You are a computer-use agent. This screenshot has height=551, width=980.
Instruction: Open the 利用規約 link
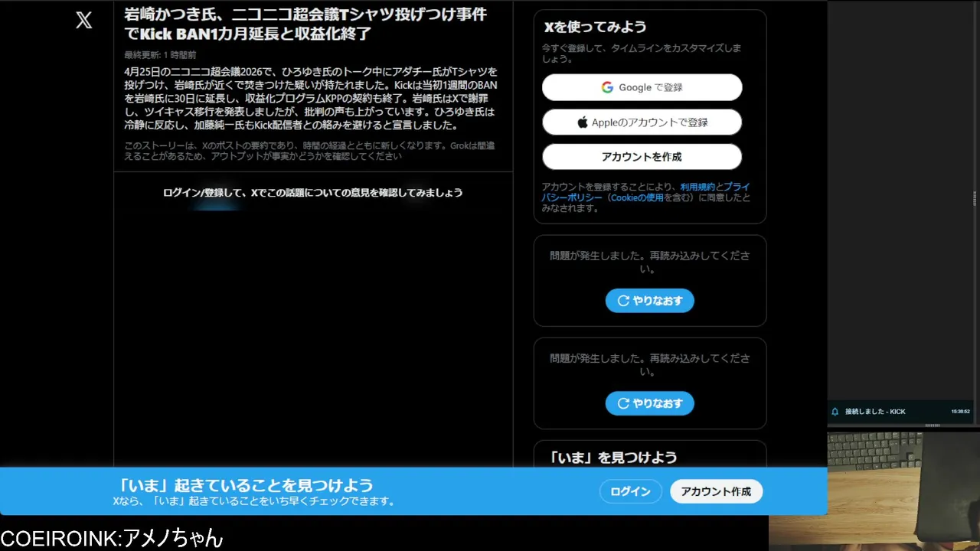[x=697, y=187]
